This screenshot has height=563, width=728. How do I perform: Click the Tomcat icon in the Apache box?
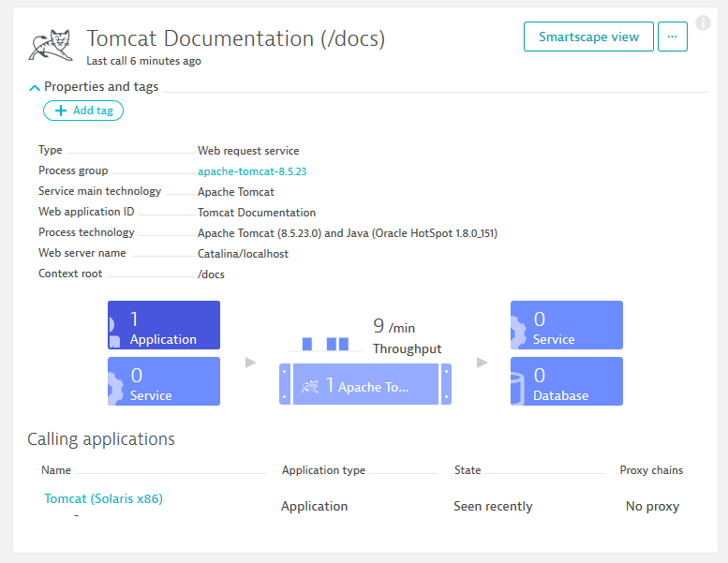coord(310,386)
